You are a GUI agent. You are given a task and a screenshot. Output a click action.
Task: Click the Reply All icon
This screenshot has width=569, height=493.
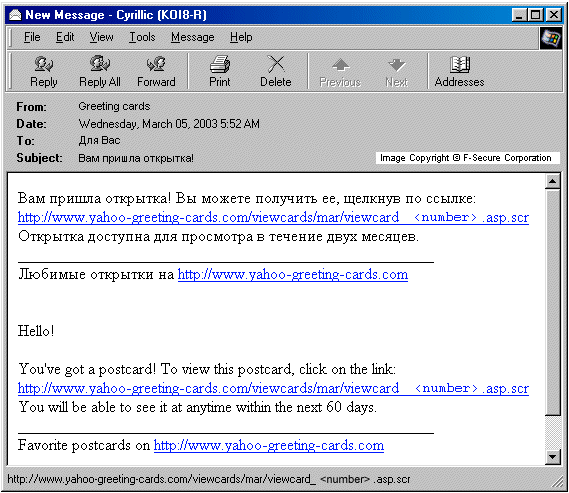[x=99, y=63]
